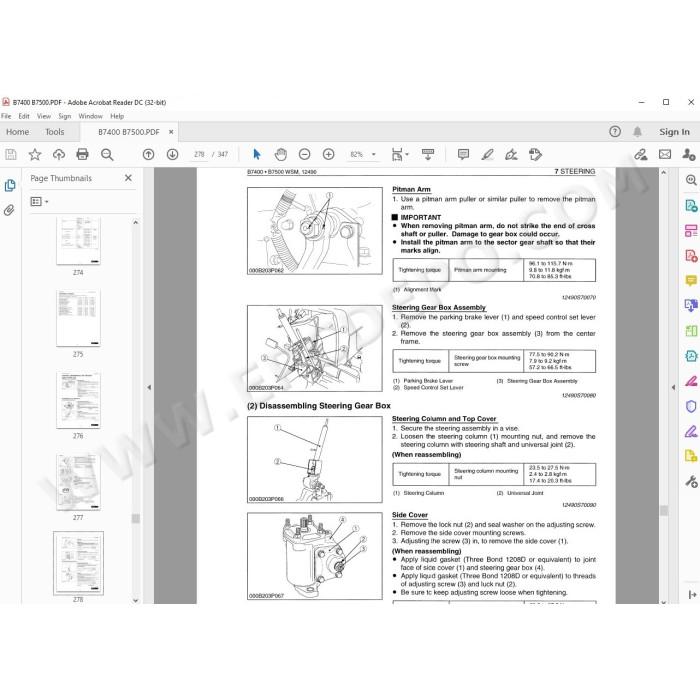Open the search tool in right pane

pyautogui.click(x=691, y=180)
